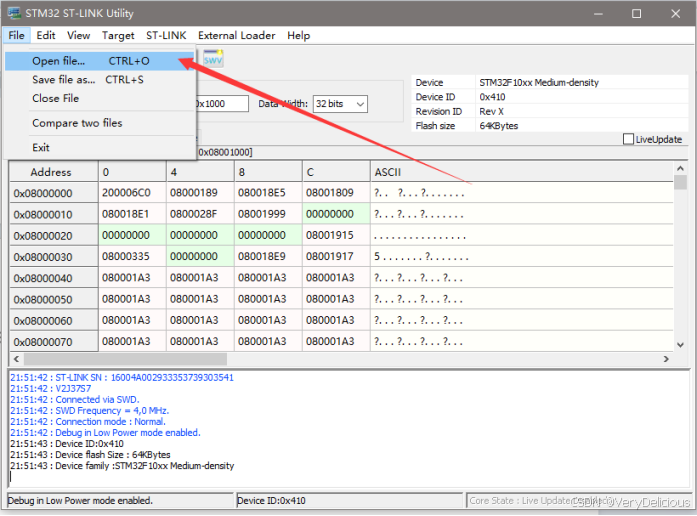Select address row 0x08000050

click(54, 300)
